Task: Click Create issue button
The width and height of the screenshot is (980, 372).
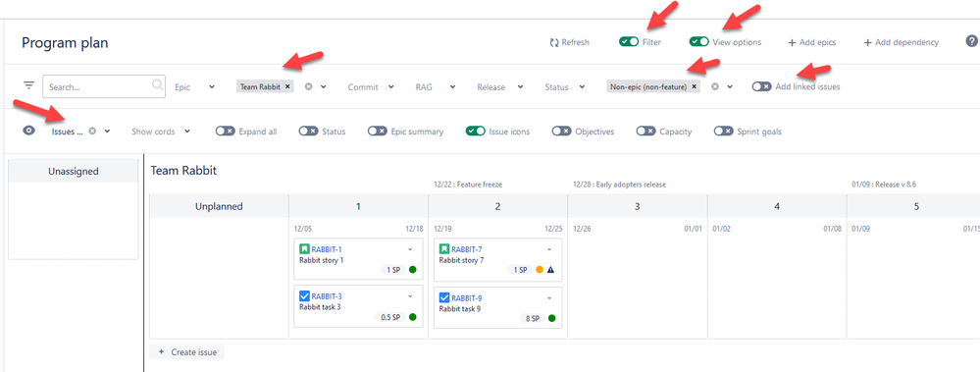Action: click(186, 352)
